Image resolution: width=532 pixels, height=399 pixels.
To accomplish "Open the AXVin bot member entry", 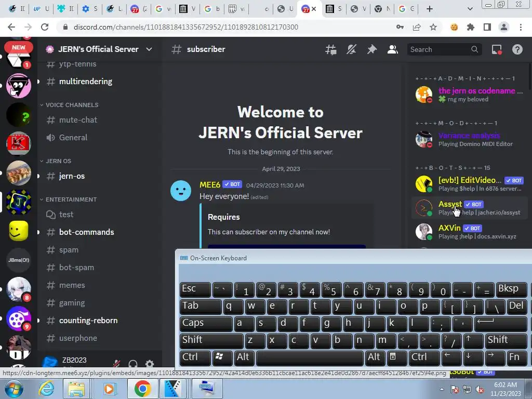I will tap(470, 232).
